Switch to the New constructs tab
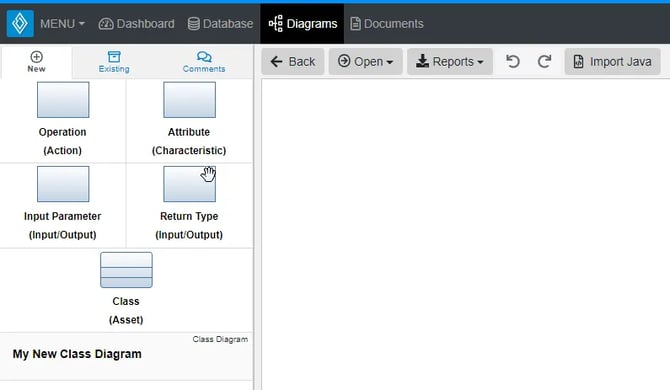 pos(36,62)
